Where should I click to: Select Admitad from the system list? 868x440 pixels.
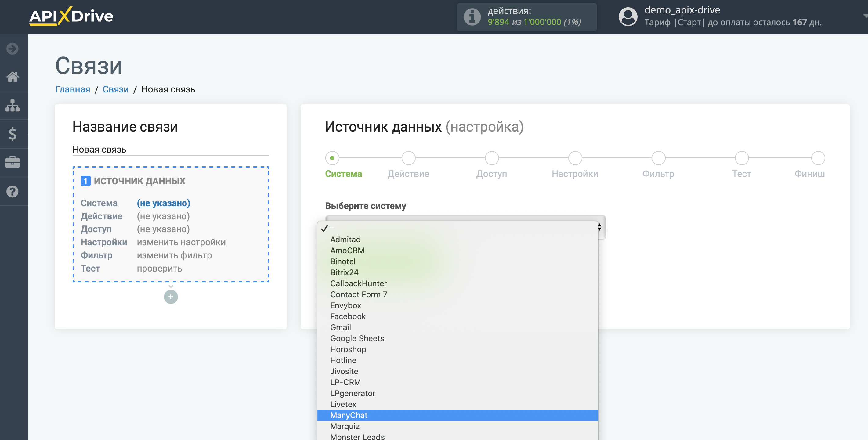click(458, 240)
